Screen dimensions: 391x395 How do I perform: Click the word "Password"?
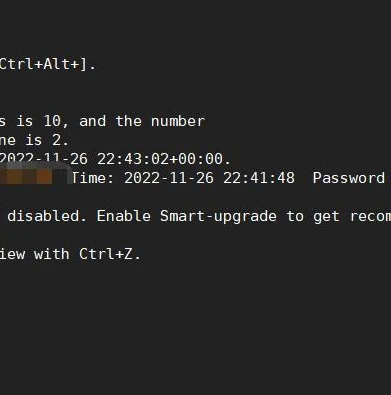pyautogui.click(x=349, y=178)
